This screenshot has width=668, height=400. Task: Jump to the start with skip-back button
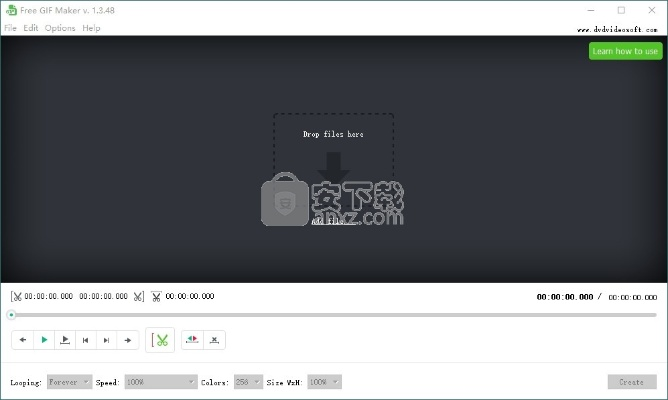click(x=86, y=340)
